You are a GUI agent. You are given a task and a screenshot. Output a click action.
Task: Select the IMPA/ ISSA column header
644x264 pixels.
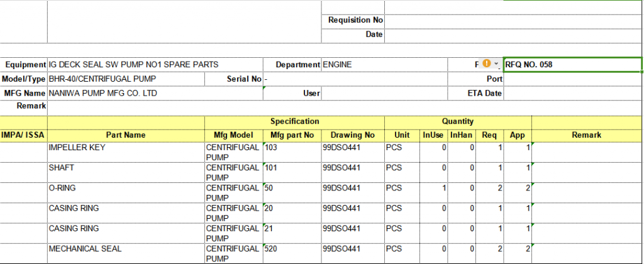(23, 135)
